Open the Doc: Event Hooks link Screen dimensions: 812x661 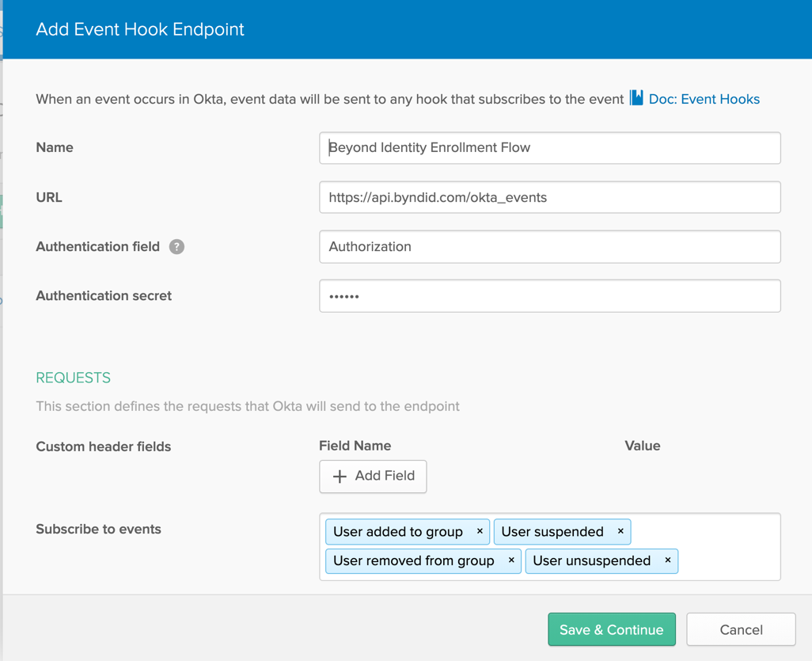click(704, 99)
